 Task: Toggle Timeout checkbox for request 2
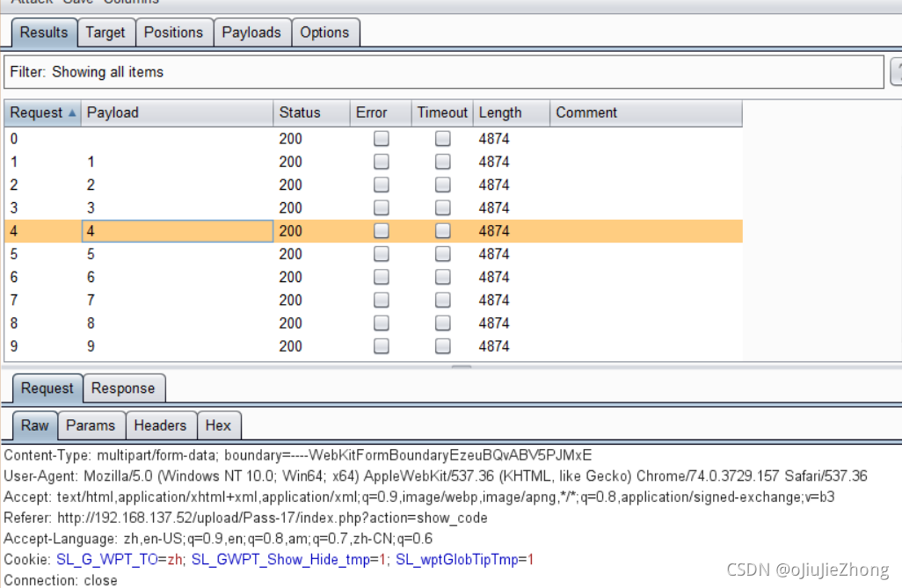coord(442,185)
